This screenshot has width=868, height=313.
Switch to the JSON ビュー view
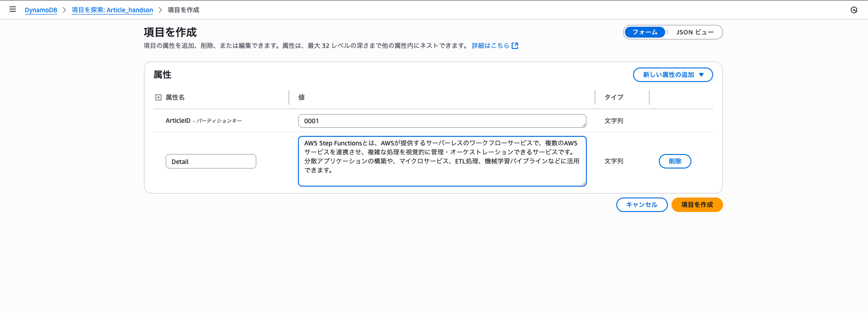pyautogui.click(x=695, y=32)
